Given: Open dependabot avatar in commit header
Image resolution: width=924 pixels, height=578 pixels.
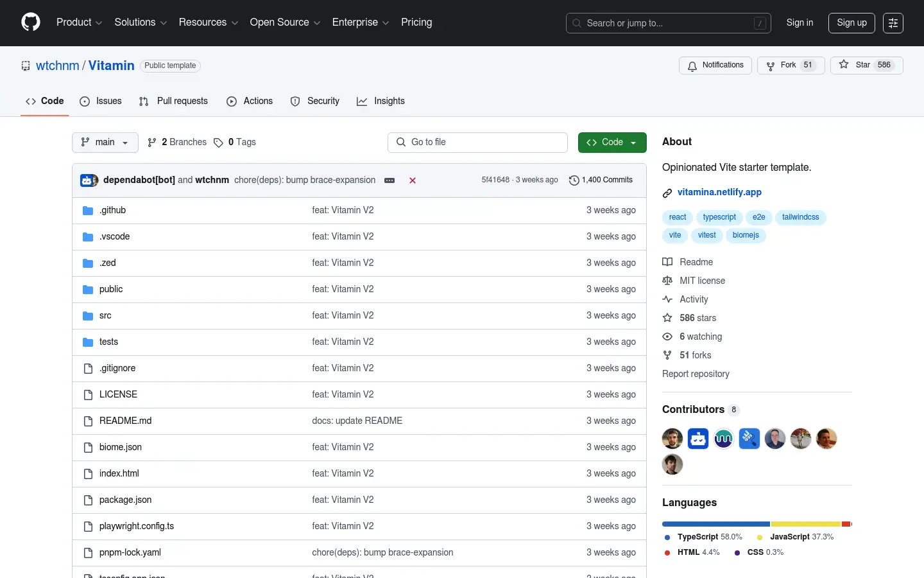Looking at the screenshot, I should [87, 180].
